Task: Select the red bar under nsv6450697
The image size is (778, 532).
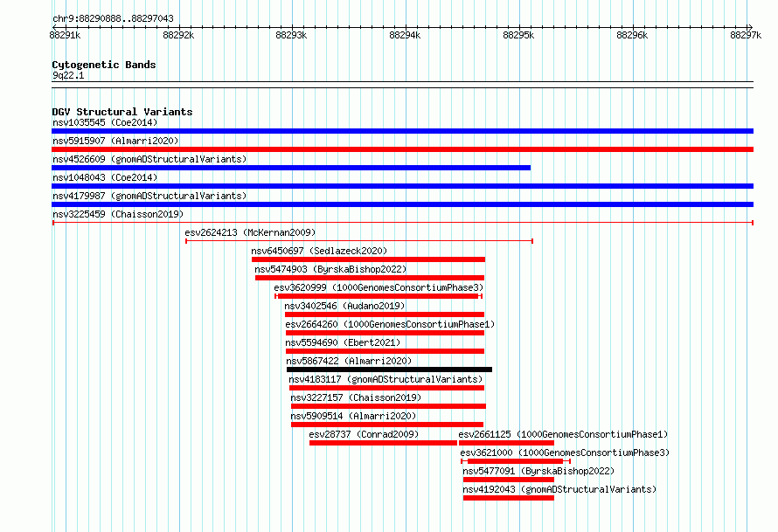Action: [368, 259]
